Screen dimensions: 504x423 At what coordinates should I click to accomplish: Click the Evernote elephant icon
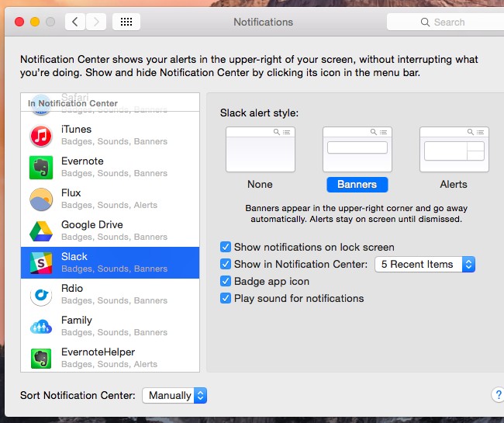[x=41, y=168]
